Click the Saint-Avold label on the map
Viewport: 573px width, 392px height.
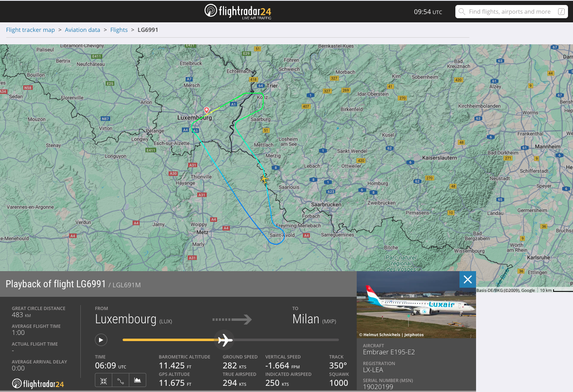click(x=282, y=235)
